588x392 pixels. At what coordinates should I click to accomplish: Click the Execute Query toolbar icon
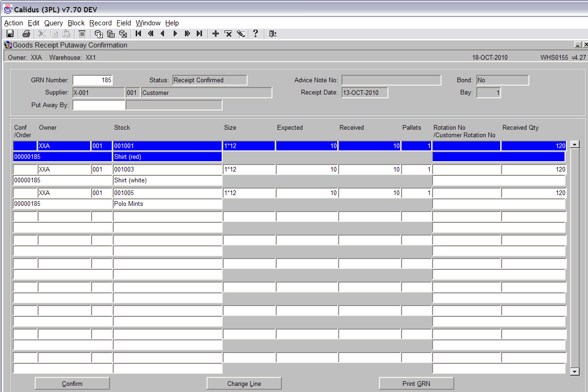[111, 33]
